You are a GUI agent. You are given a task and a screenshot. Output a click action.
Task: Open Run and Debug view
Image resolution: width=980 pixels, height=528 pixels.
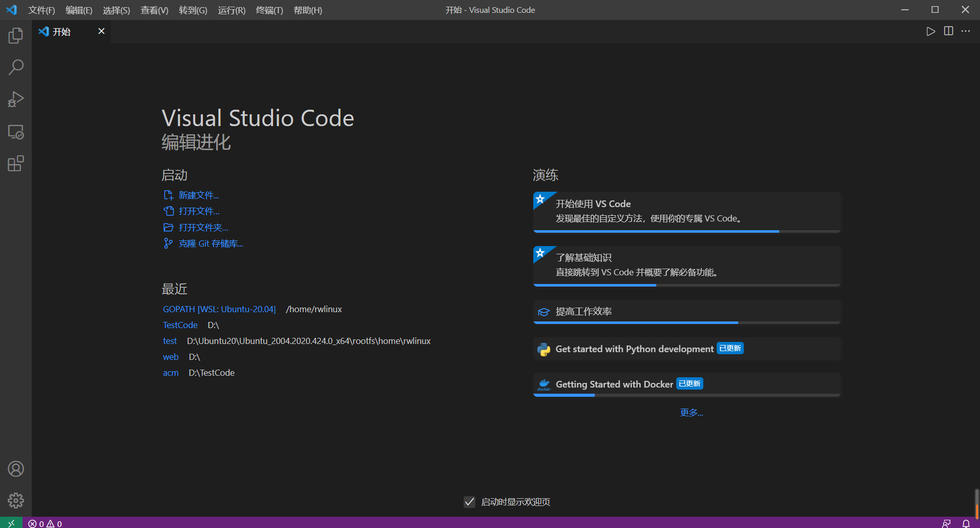click(16, 99)
